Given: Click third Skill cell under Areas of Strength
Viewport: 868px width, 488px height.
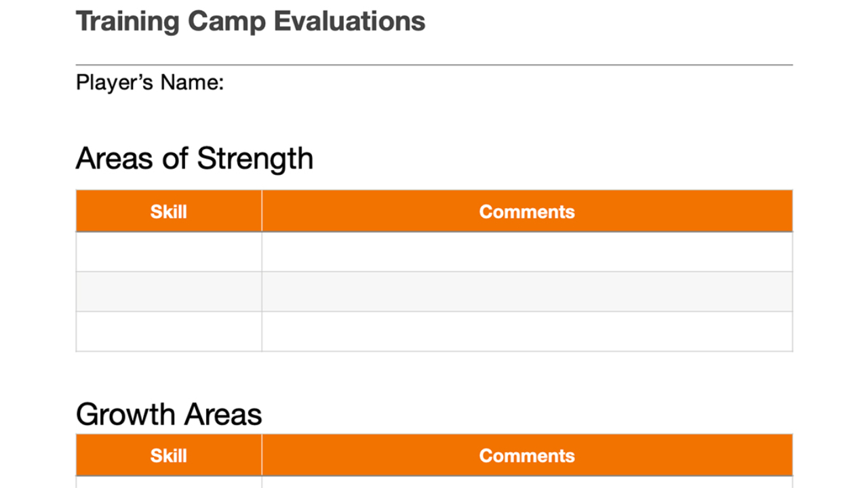Looking at the screenshot, I should coord(168,331).
